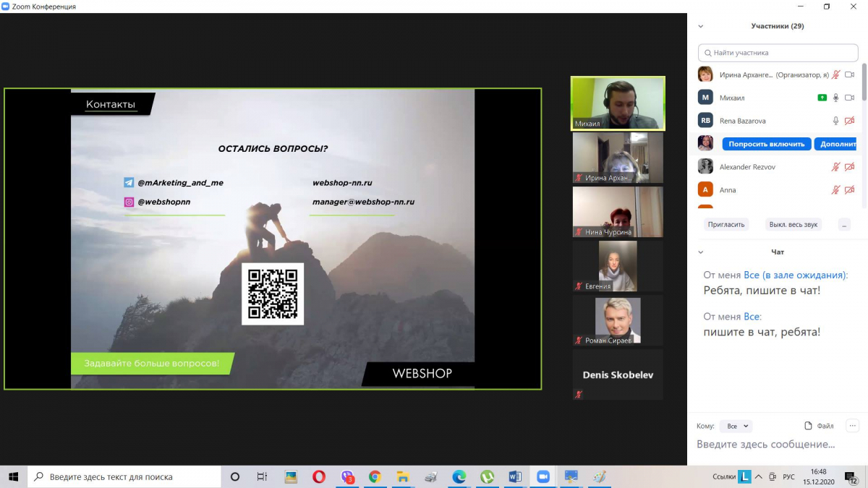Toggle Ирина Архангельская's muted microphone icon

click(x=836, y=74)
